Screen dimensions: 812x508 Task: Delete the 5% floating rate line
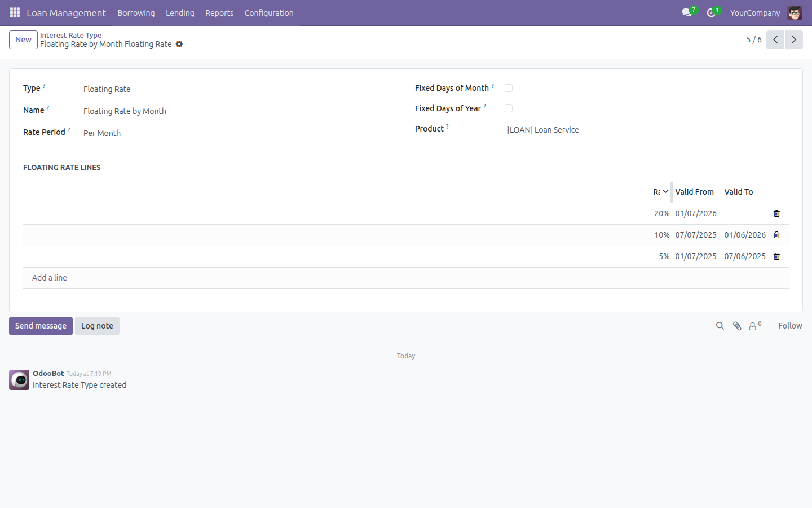point(776,256)
